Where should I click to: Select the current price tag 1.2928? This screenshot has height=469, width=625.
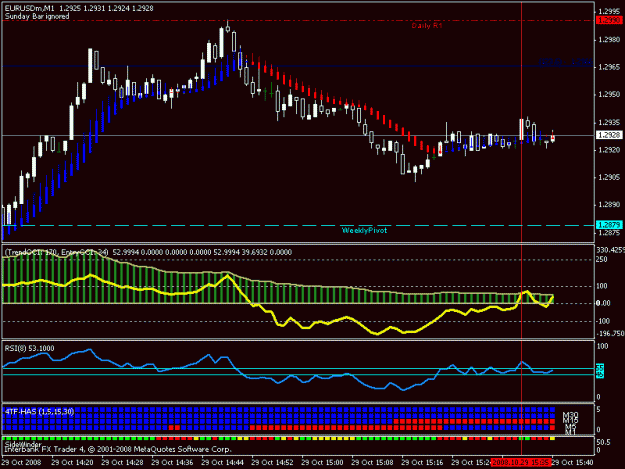tap(609, 135)
